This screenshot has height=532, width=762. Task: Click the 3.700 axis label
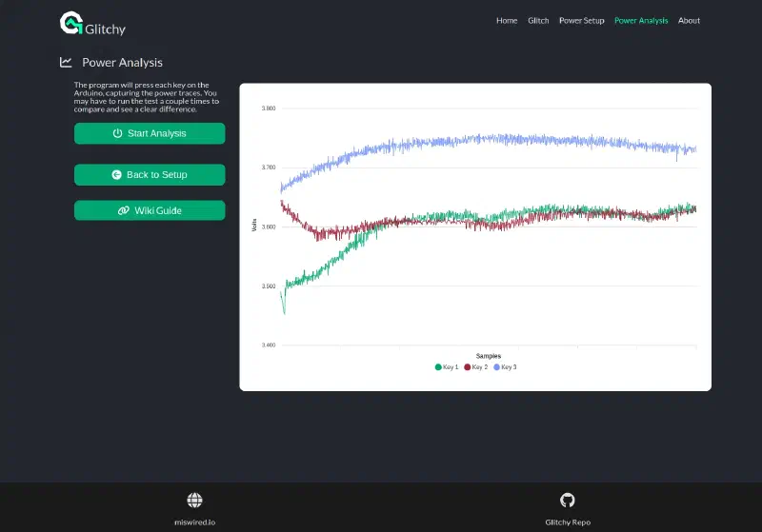pos(269,167)
